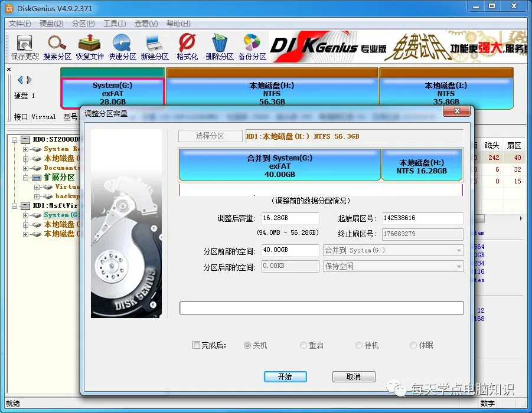The image size is (532, 413).
Task: Open the 分区(P) menu
Action: tap(83, 24)
